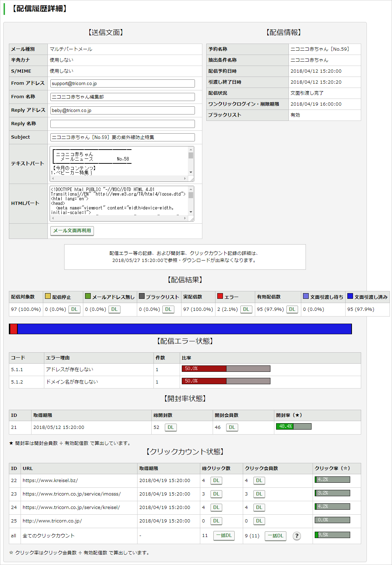Download 有効配信数 list via DL button
Viewport: 392px width, 565px height.
[x=292, y=309]
